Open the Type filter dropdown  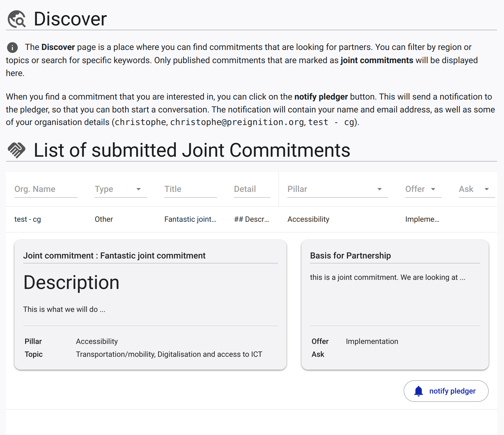121,189
